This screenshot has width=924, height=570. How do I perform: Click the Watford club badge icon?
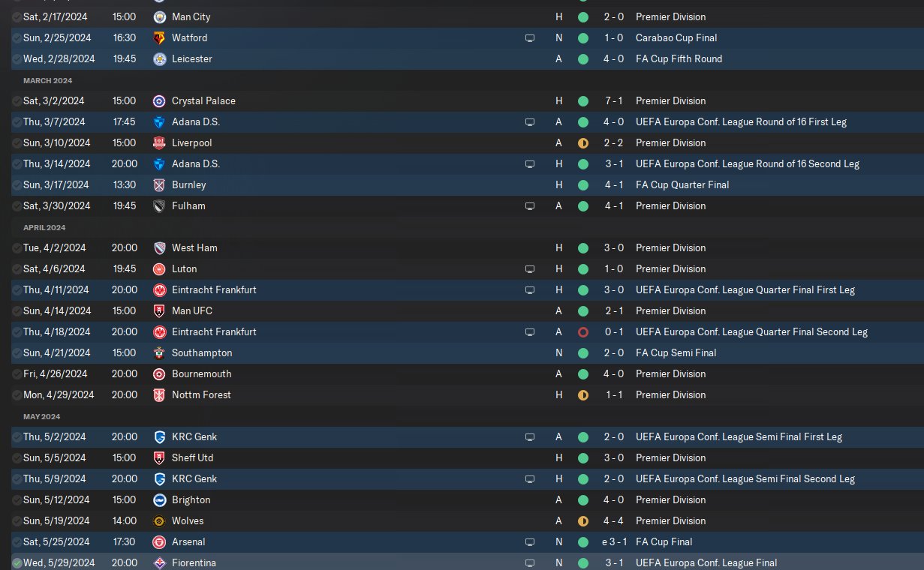tap(159, 37)
